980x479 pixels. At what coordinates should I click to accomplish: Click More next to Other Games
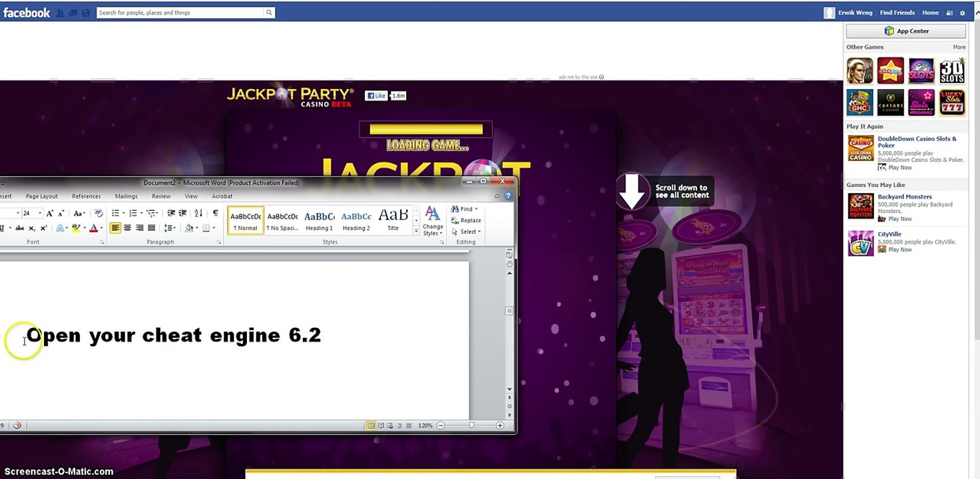point(959,47)
